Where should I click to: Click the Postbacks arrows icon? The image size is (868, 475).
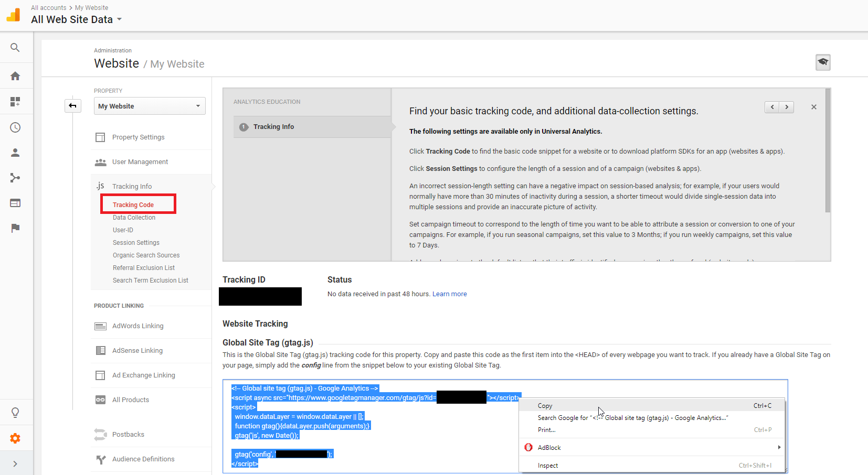pyautogui.click(x=100, y=435)
